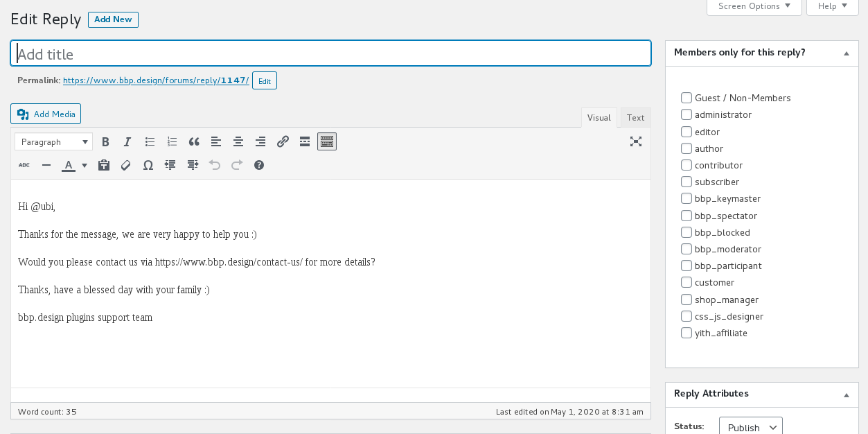Click the Add Media button
Image resolution: width=868 pixels, height=434 pixels.
[x=45, y=114]
